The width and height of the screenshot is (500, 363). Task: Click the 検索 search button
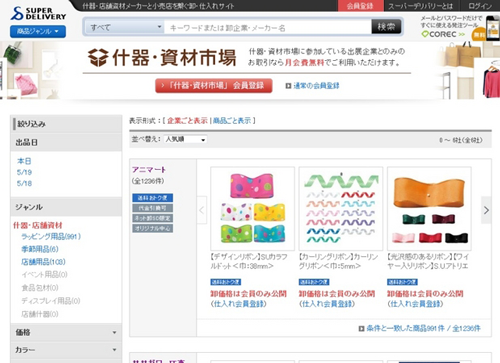386,27
